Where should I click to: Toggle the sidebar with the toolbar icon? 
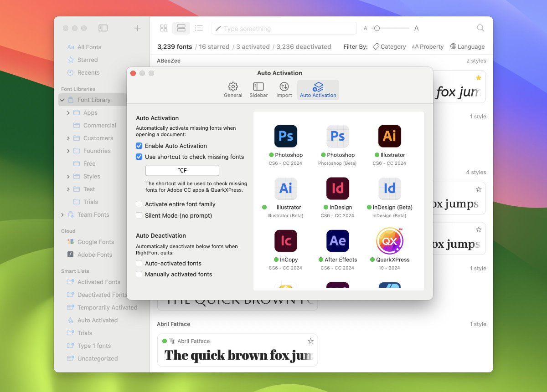point(103,28)
